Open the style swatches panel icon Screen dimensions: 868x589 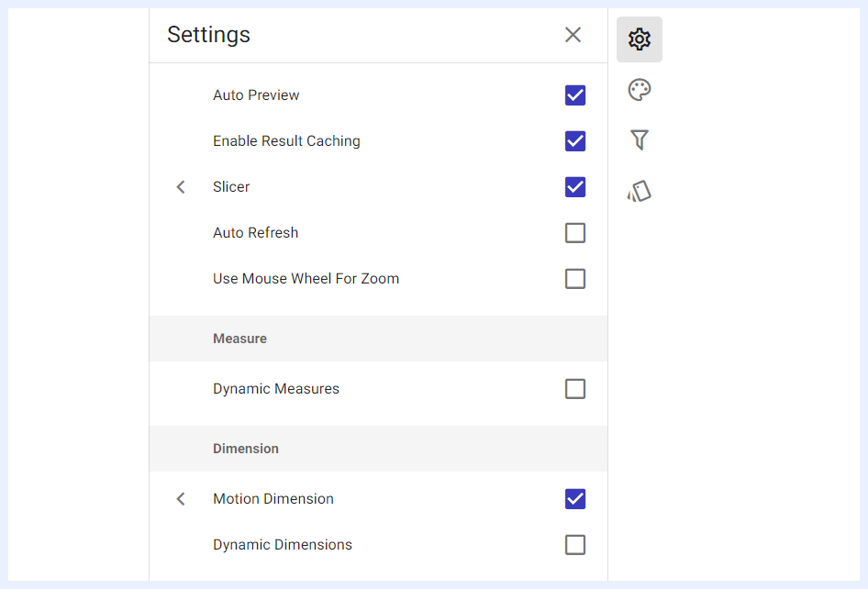[x=640, y=191]
